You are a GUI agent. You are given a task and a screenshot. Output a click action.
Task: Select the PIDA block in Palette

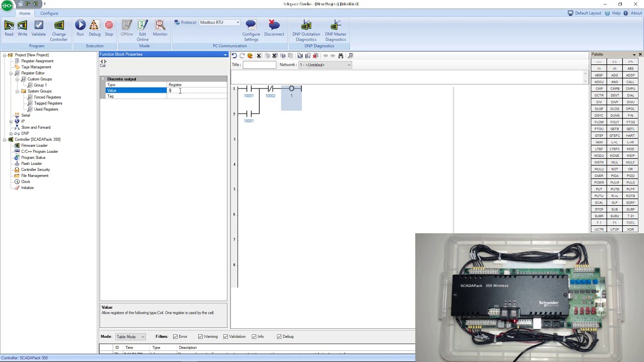(x=615, y=176)
